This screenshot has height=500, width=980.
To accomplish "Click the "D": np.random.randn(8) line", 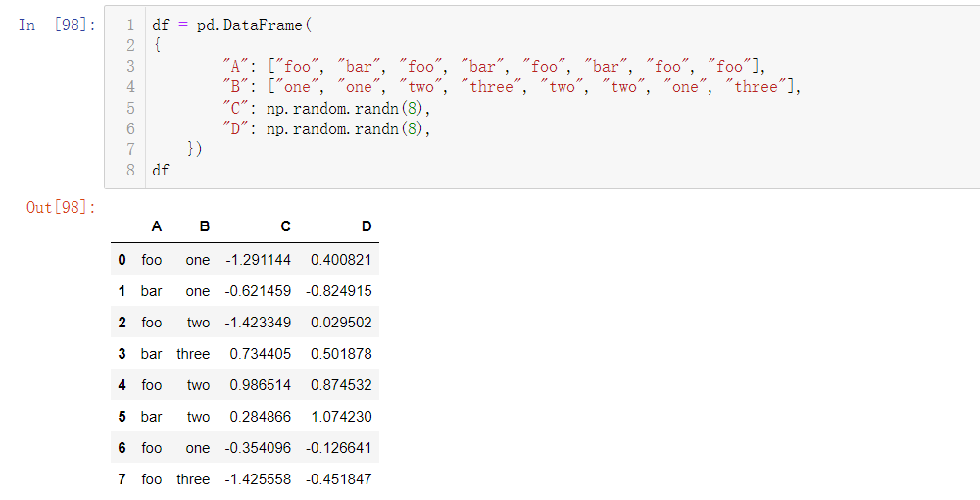I will tap(326, 128).
